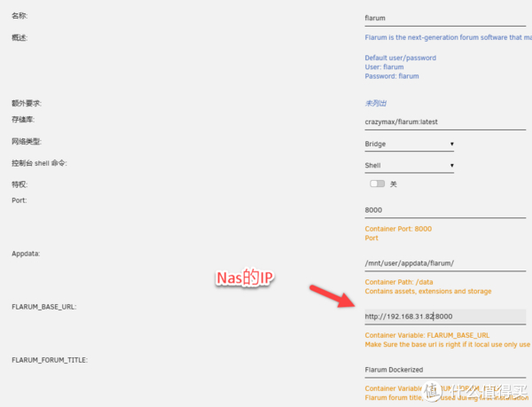Click the 名称 field containing flarum
This screenshot has height=407, width=532.
point(443,17)
